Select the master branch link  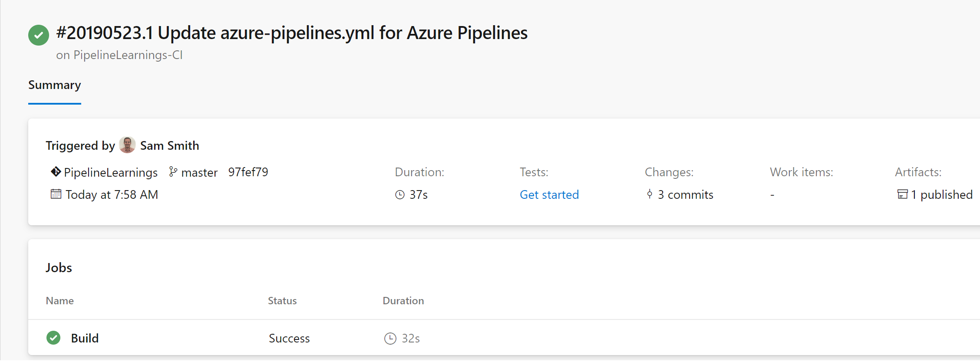coord(199,172)
